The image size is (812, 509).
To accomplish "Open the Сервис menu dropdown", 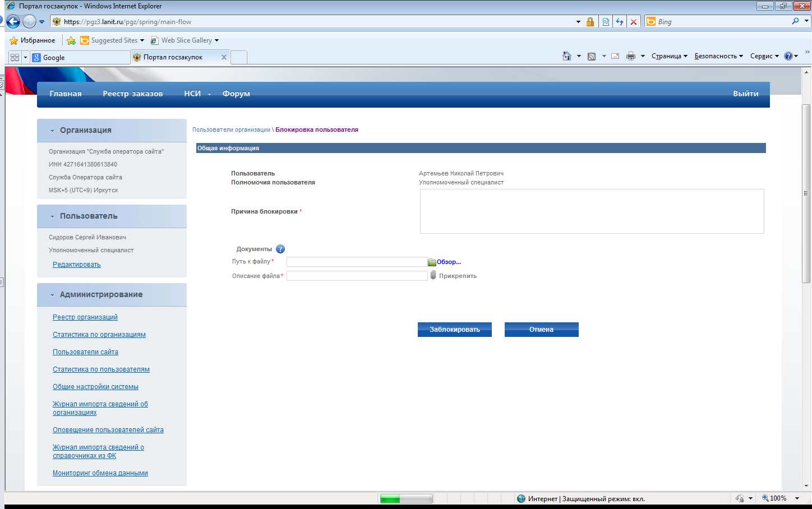I will coord(764,56).
